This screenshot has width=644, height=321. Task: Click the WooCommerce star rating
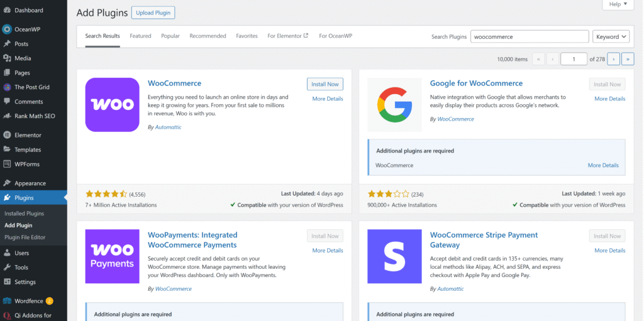pos(106,193)
